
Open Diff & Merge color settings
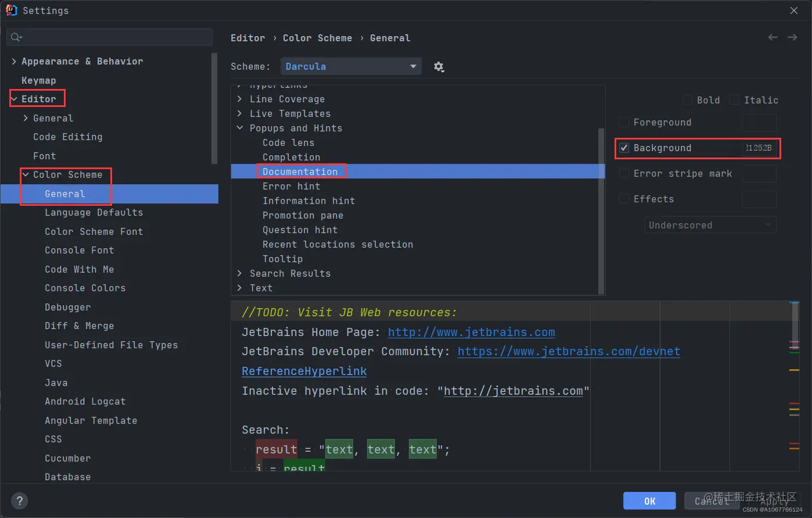pyautogui.click(x=80, y=326)
